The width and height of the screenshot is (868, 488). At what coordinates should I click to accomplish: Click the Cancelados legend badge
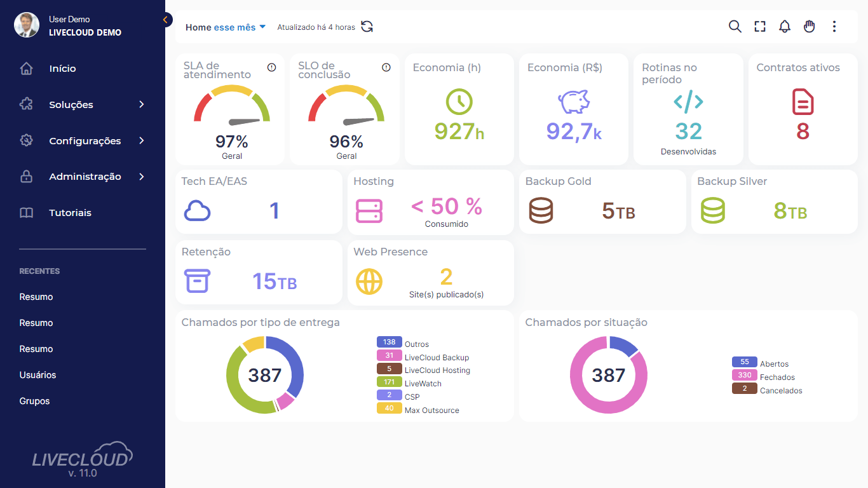(x=745, y=389)
